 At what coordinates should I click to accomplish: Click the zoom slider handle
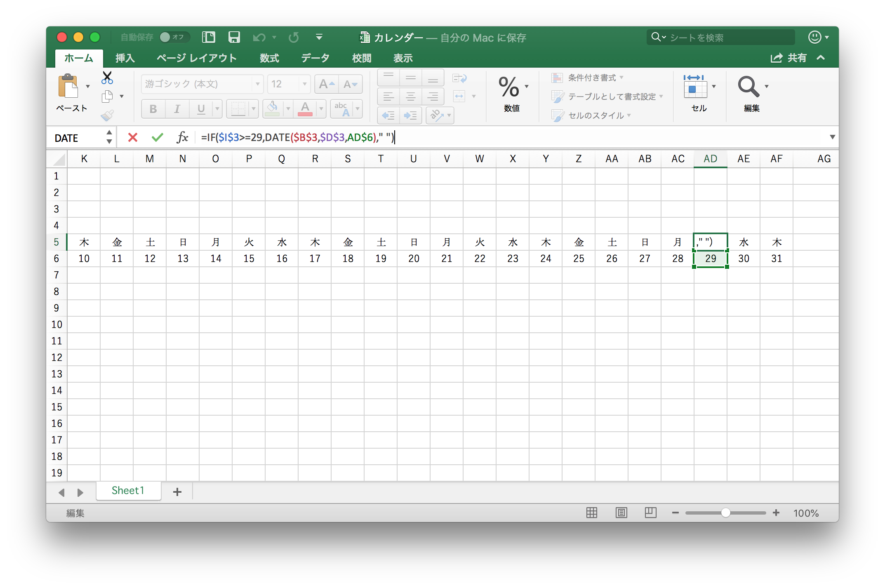point(725,513)
